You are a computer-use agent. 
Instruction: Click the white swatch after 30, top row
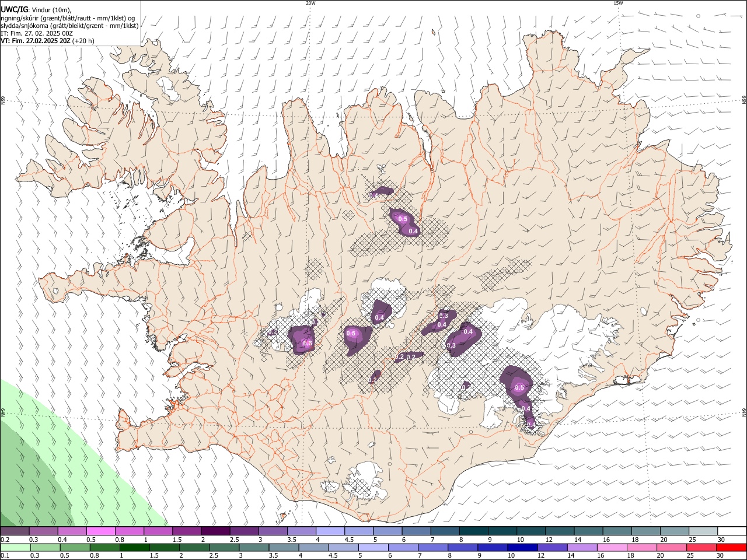pyautogui.click(x=732, y=531)
